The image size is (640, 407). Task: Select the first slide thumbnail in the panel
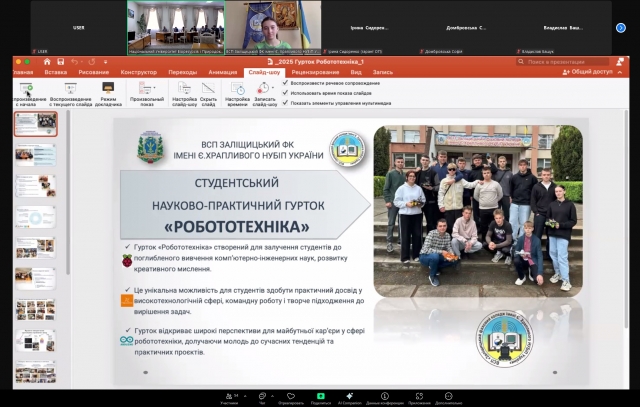point(36,124)
